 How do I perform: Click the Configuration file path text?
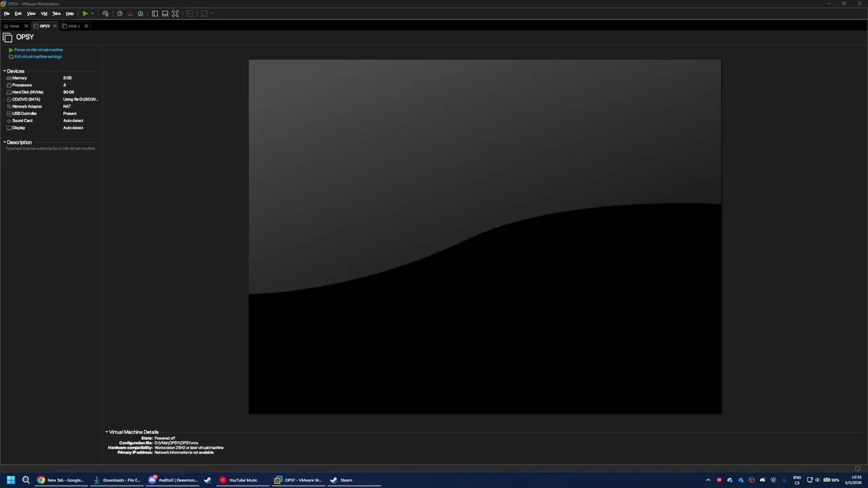tap(176, 443)
